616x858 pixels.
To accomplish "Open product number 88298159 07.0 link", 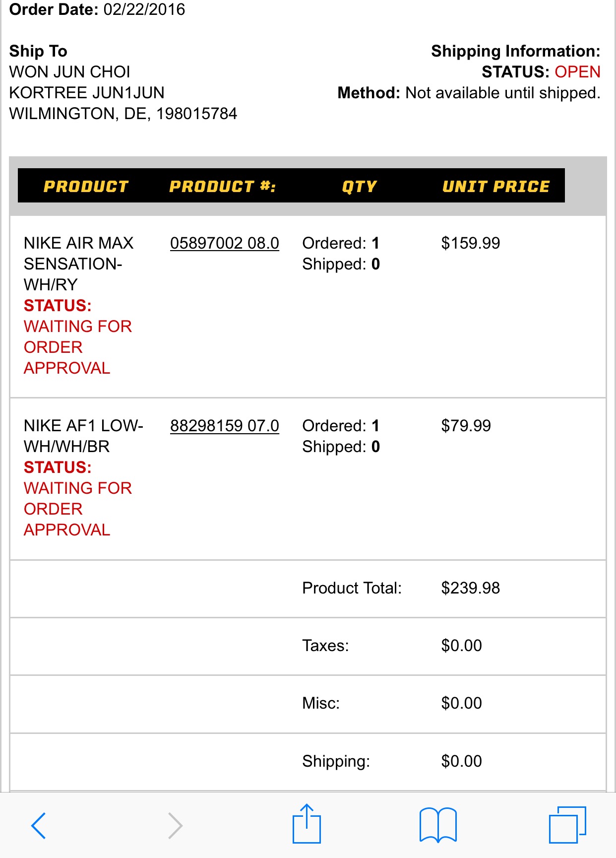I will tap(224, 426).
